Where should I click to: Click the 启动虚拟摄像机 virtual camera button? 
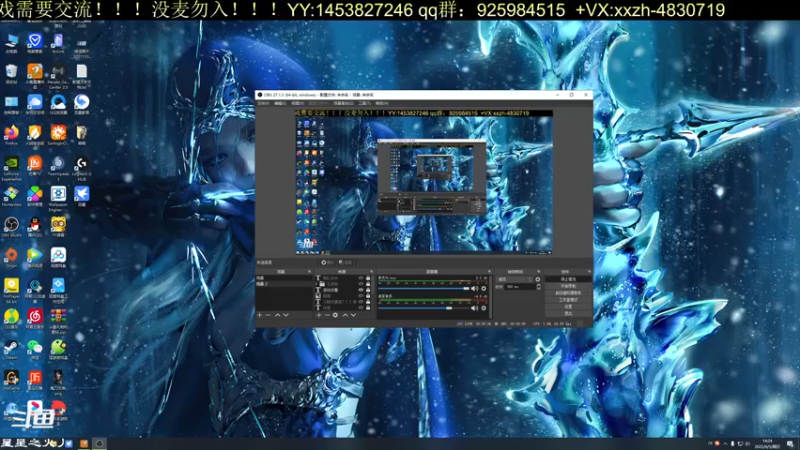pyautogui.click(x=568, y=293)
